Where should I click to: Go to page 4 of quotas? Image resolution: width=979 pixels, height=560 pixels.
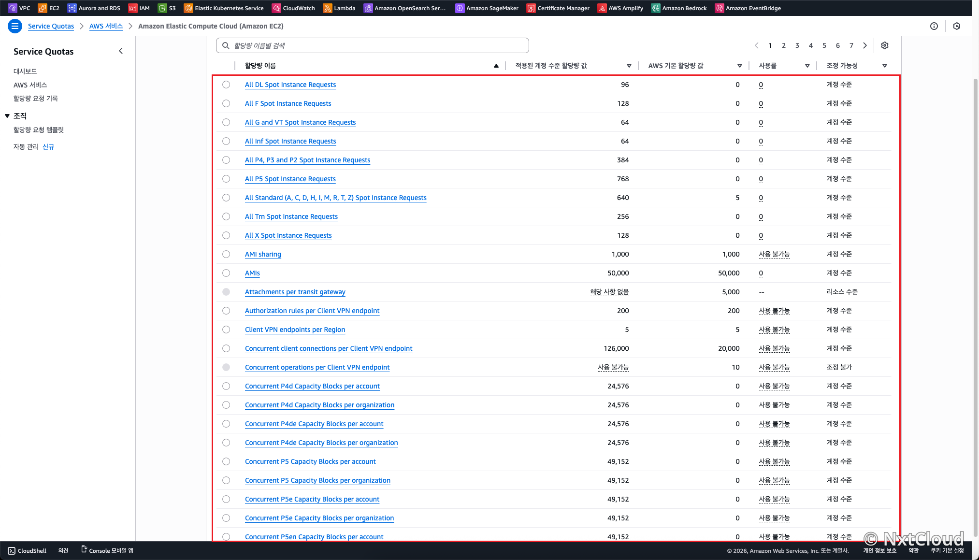pos(811,45)
